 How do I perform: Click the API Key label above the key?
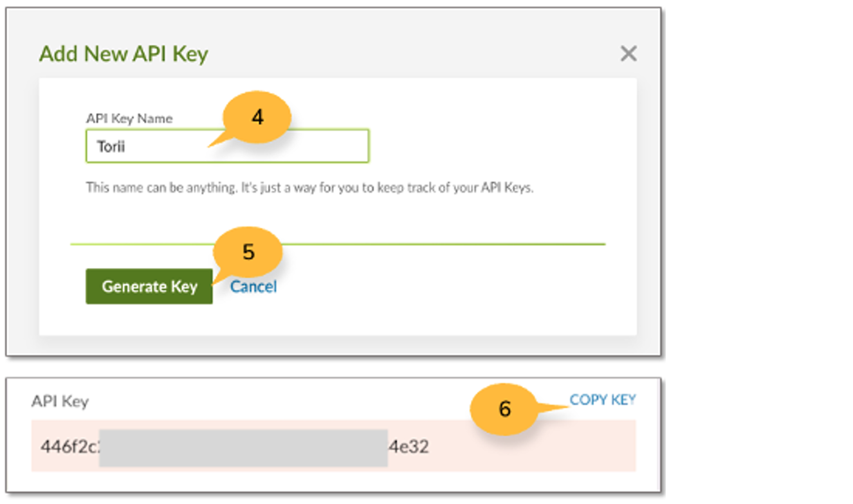click(60, 402)
